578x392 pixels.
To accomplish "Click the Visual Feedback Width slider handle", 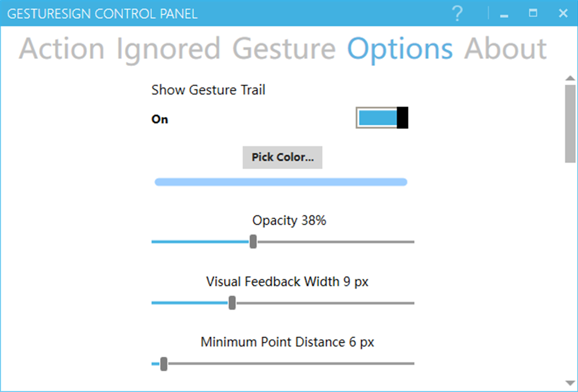I will (x=231, y=303).
